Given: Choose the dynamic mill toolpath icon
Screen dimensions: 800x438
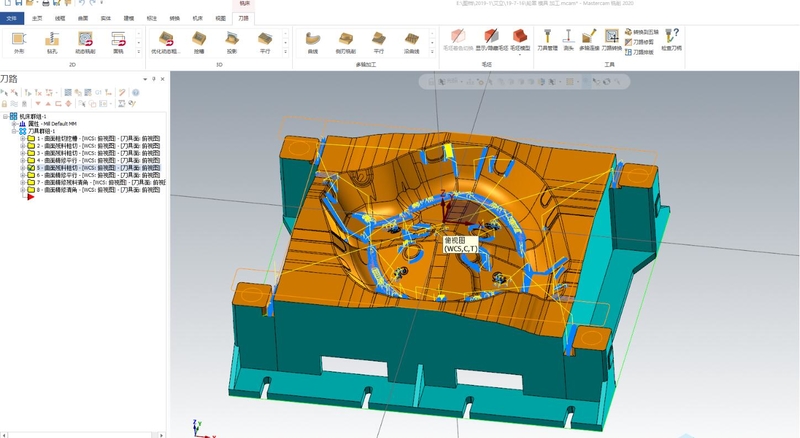Looking at the screenshot, I should (x=85, y=42).
